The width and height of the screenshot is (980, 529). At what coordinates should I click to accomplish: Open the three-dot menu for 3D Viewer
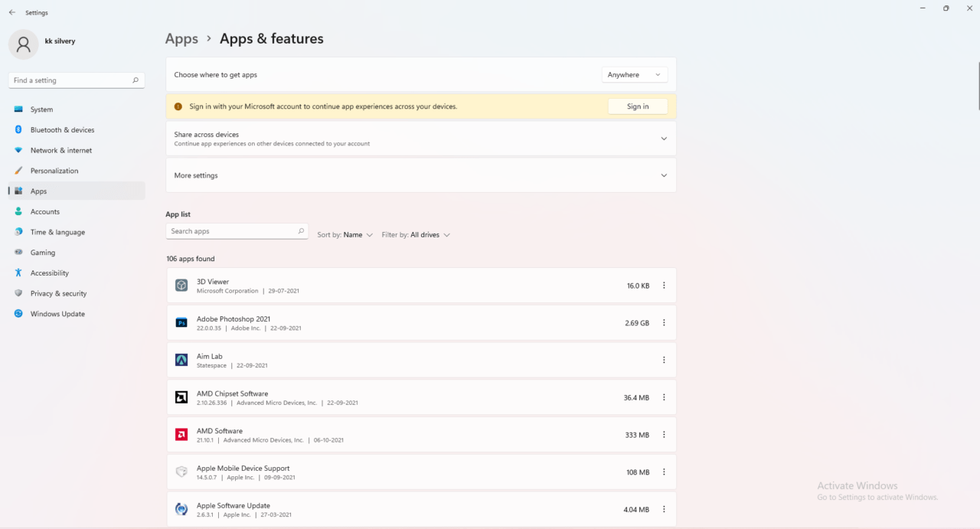click(x=664, y=286)
